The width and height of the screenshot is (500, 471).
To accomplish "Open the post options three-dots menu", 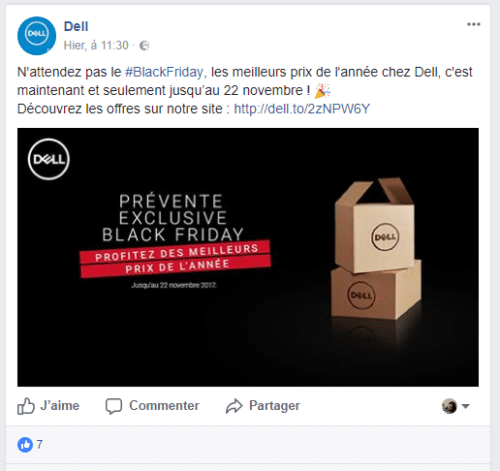I will [x=473, y=24].
